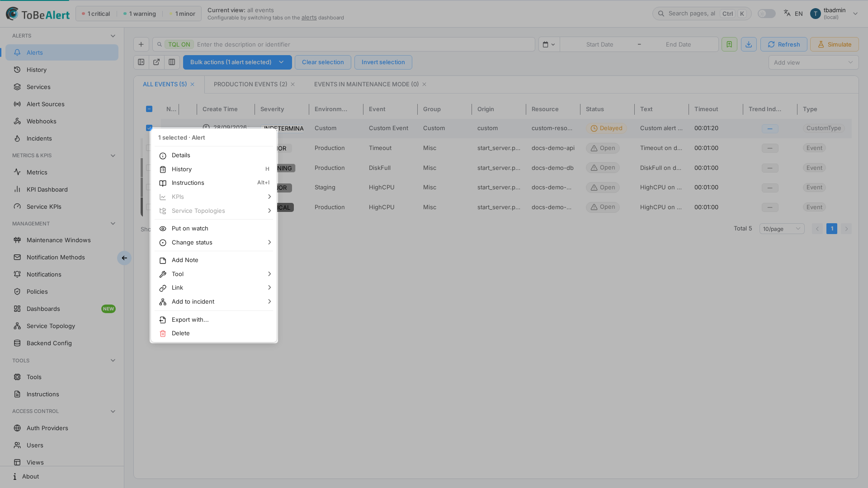Screen dimensions: 868x488
Task: Collapse the MANAGEMENT sidebar section
Action: 113,224
